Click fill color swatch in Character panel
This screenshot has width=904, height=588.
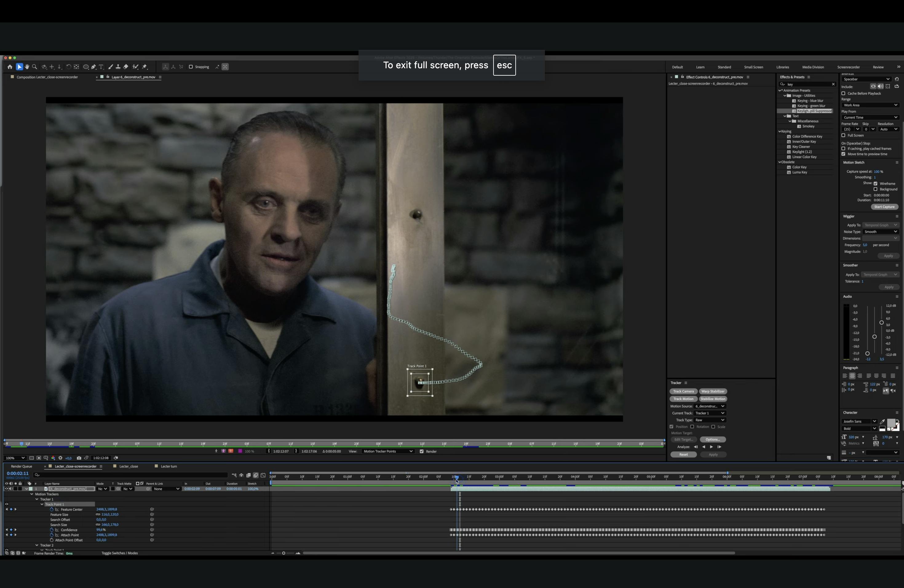coord(891,423)
